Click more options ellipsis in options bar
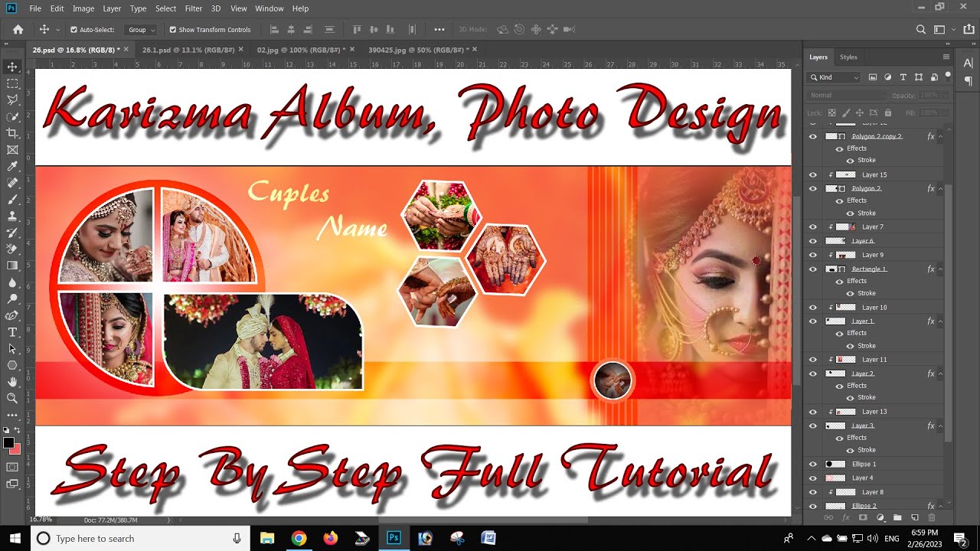Viewport: 980px width, 551px height. [439, 30]
